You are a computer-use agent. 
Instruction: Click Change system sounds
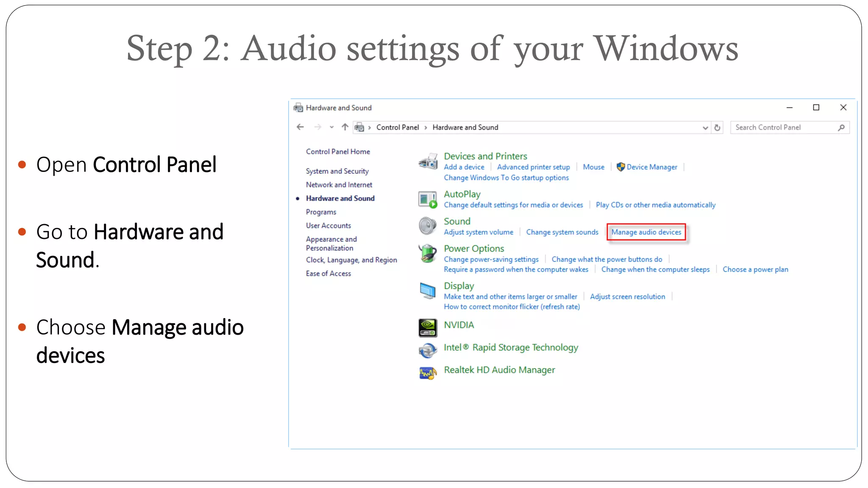click(562, 232)
